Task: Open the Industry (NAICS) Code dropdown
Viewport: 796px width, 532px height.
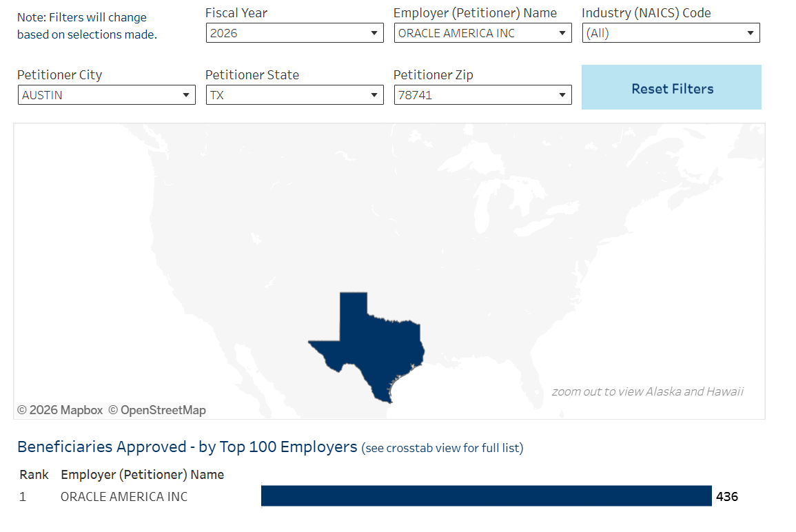Action: pyautogui.click(x=671, y=33)
